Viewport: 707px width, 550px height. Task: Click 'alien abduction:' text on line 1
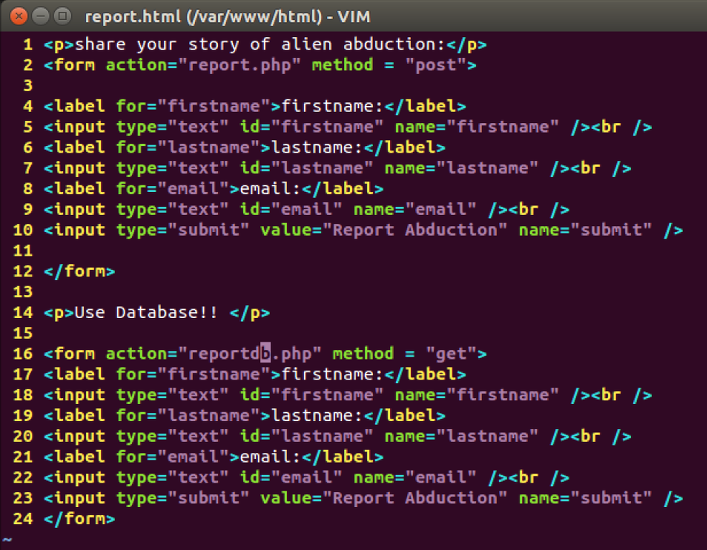click(363, 45)
